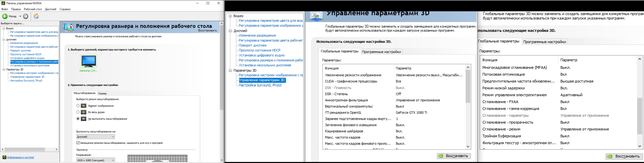Open the Файл menu

pos(4,9)
